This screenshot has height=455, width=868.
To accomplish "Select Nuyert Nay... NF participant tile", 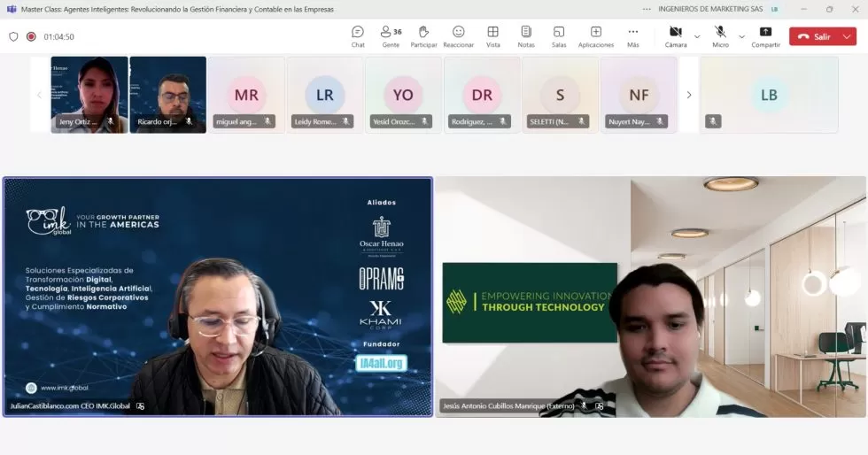I will (x=639, y=95).
